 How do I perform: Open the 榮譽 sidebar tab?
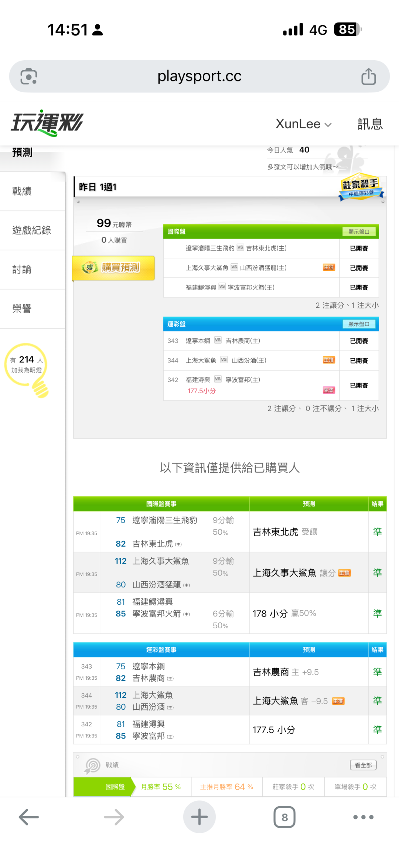22,309
